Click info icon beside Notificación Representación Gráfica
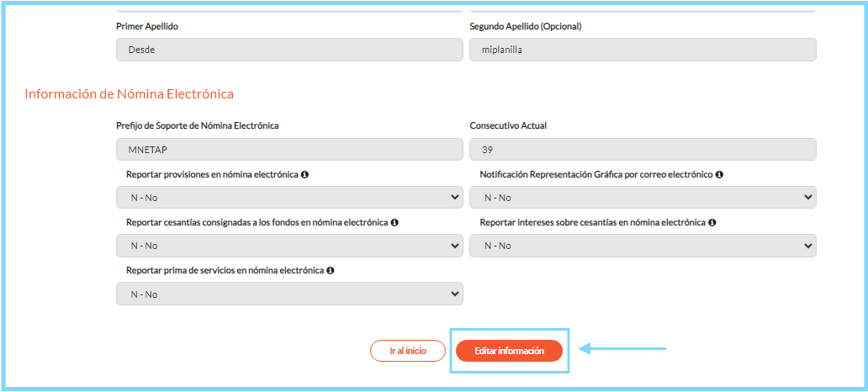This screenshot has width=868, height=392. [x=719, y=174]
